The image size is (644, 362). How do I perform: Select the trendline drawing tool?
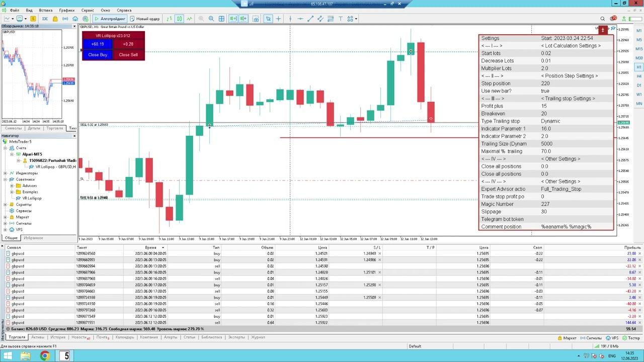point(310,19)
